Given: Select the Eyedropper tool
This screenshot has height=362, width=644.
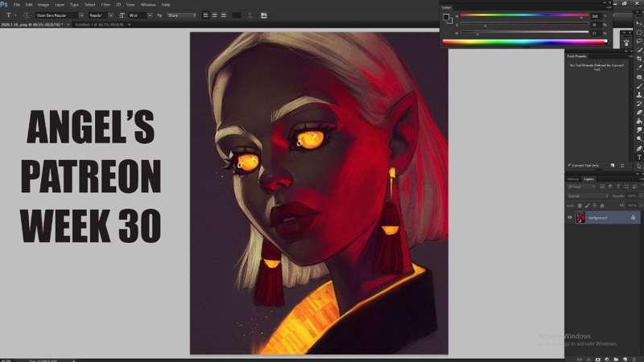Looking at the screenshot, I should point(639,67).
